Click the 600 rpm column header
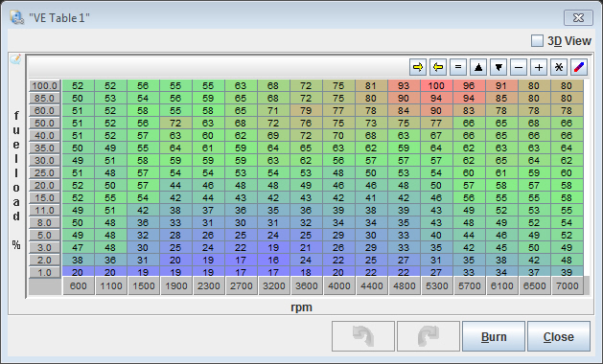Viewport: 603px width, 364px height. [79, 286]
